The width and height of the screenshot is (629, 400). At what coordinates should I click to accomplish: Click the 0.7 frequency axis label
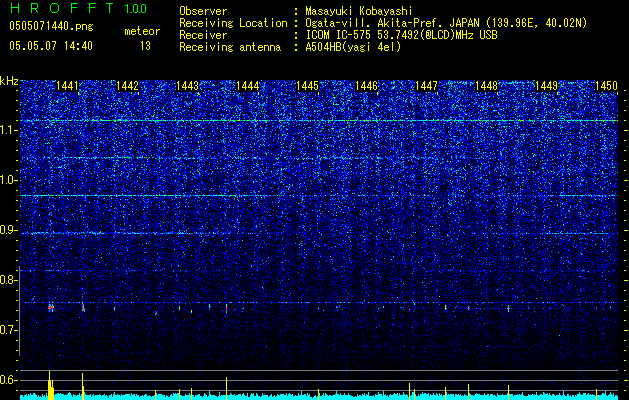pos(8,330)
